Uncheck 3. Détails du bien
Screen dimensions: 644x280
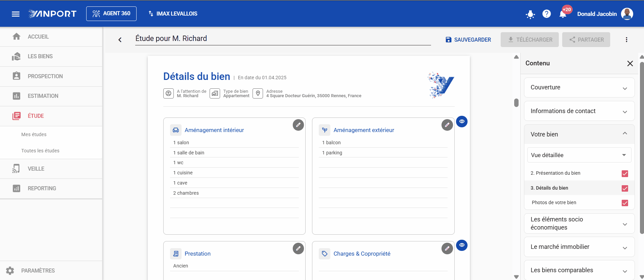pos(625,188)
